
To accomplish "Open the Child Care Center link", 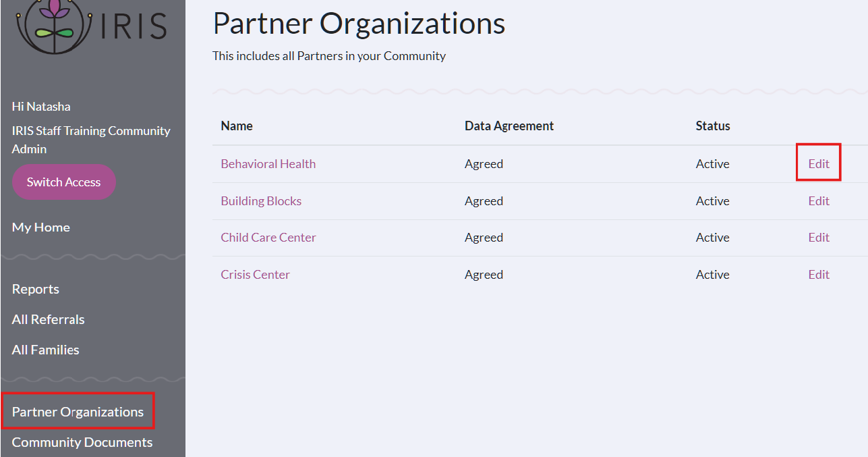I will point(268,238).
